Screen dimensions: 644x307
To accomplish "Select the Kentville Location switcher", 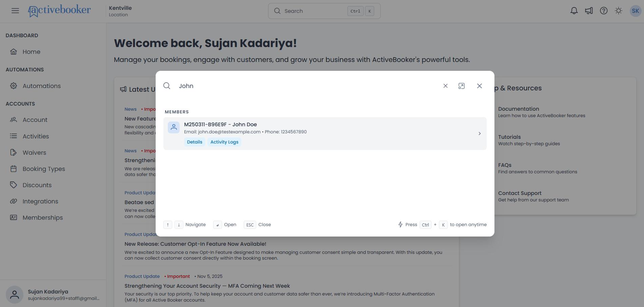I will [x=120, y=11].
